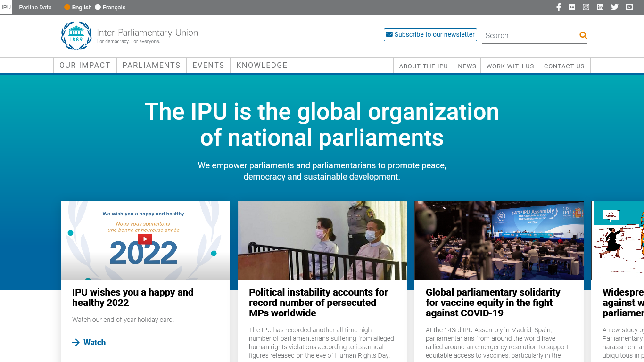Image resolution: width=644 pixels, height=362 pixels.
Task: Click 'Watch our end-of-year holiday card.' text
Action: point(123,320)
